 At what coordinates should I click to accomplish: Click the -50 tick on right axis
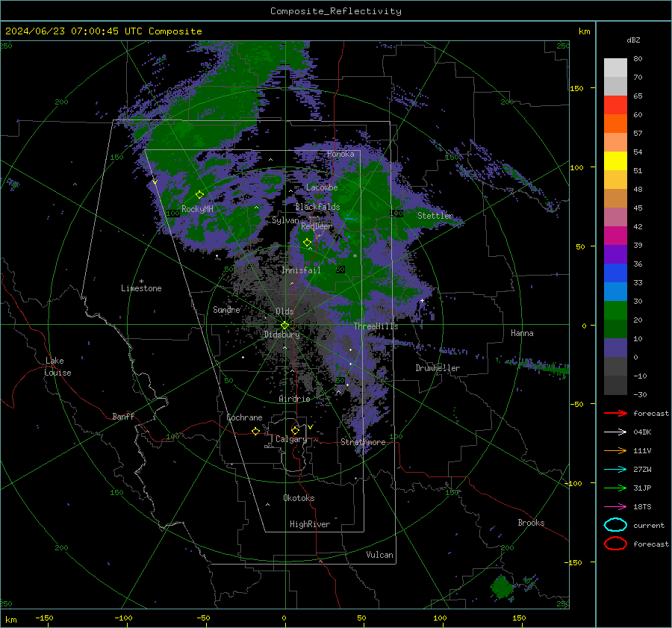(576, 404)
